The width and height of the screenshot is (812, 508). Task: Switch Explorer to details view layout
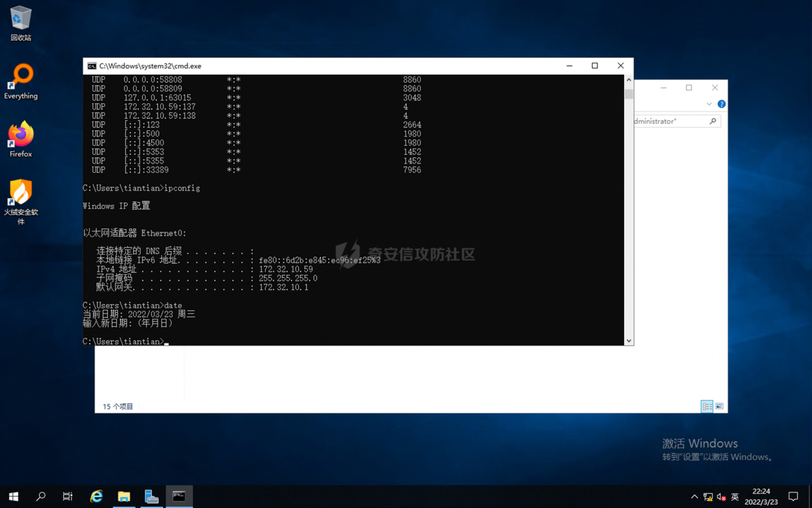[x=707, y=406]
